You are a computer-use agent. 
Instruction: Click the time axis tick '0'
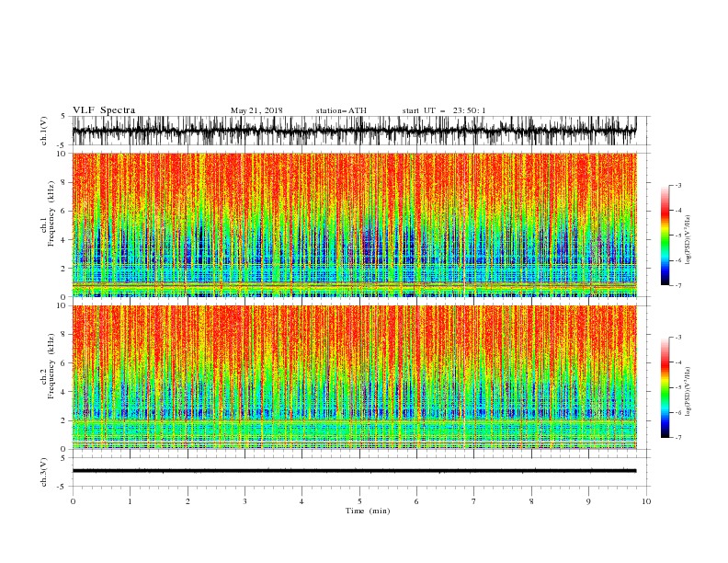tap(73, 501)
